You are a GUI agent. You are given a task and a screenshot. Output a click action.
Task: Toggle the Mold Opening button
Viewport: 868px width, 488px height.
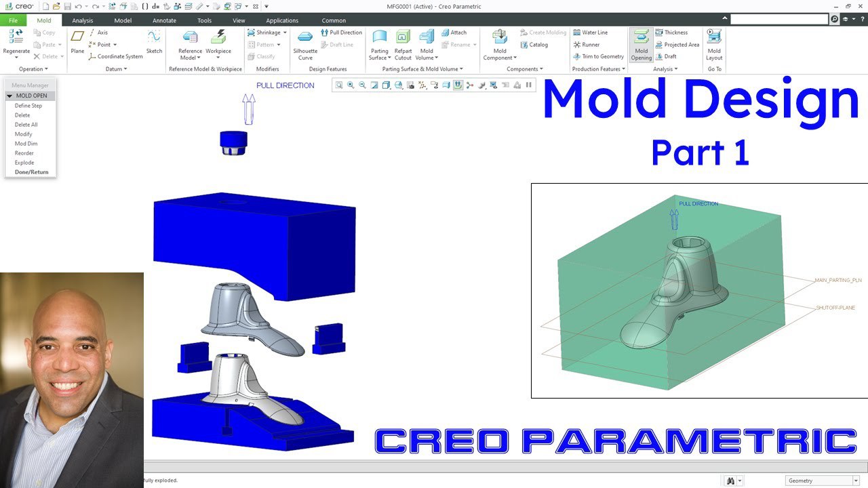tap(642, 45)
